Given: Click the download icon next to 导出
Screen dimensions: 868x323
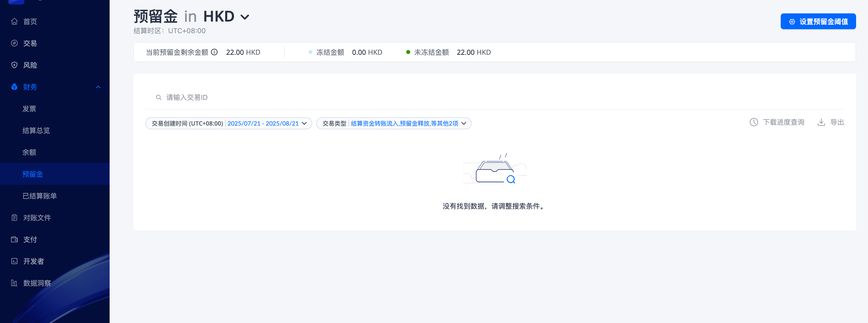Looking at the screenshot, I should (x=821, y=122).
